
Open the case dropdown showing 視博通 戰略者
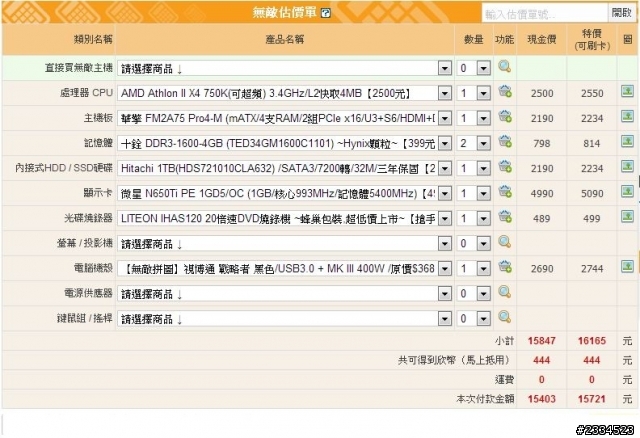tap(284, 269)
